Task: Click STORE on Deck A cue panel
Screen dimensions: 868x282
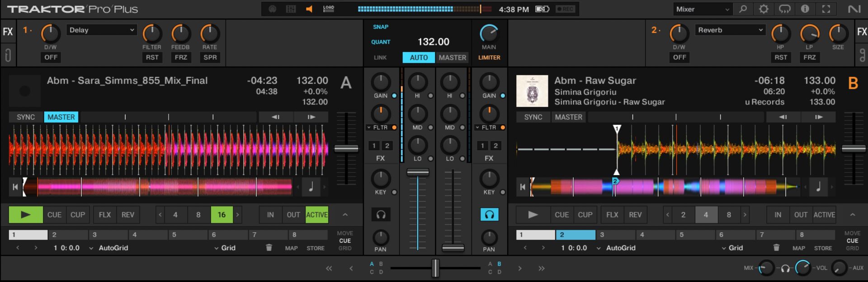Action: (316, 248)
